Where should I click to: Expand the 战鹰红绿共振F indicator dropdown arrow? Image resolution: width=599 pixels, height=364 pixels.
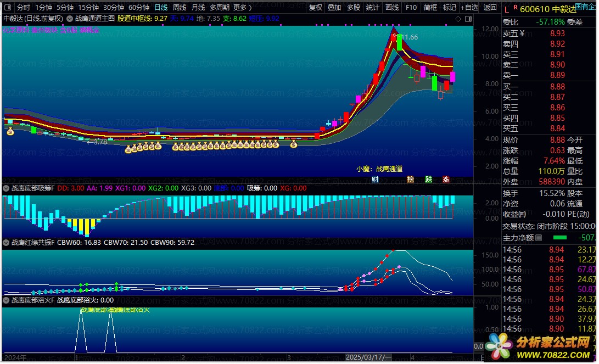pos(6,242)
